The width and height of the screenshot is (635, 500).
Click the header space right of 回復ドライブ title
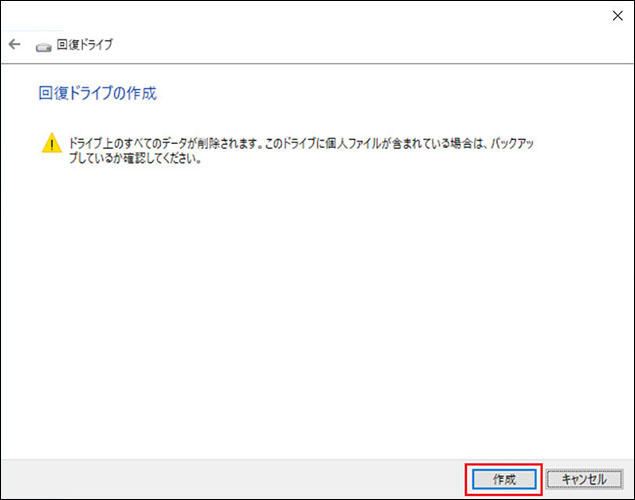pyautogui.click(x=350, y=45)
